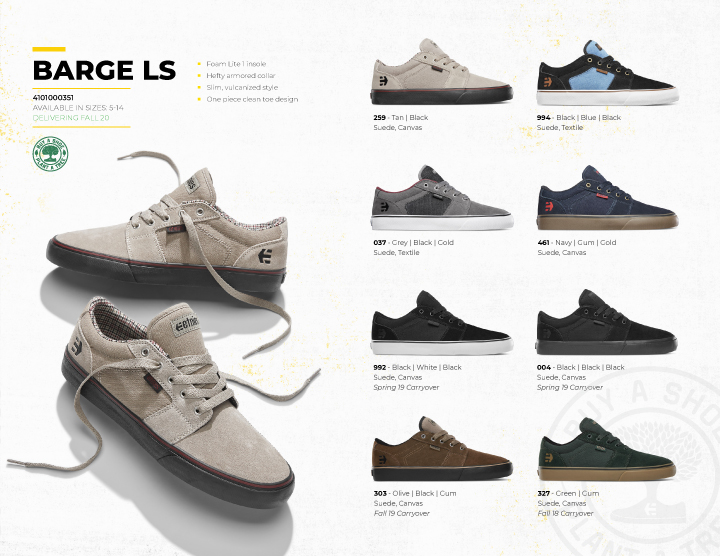The image size is (720, 556).
Task: Click the Buy a Shoe Plant a Tree badge
Action: pyautogui.click(x=50, y=154)
